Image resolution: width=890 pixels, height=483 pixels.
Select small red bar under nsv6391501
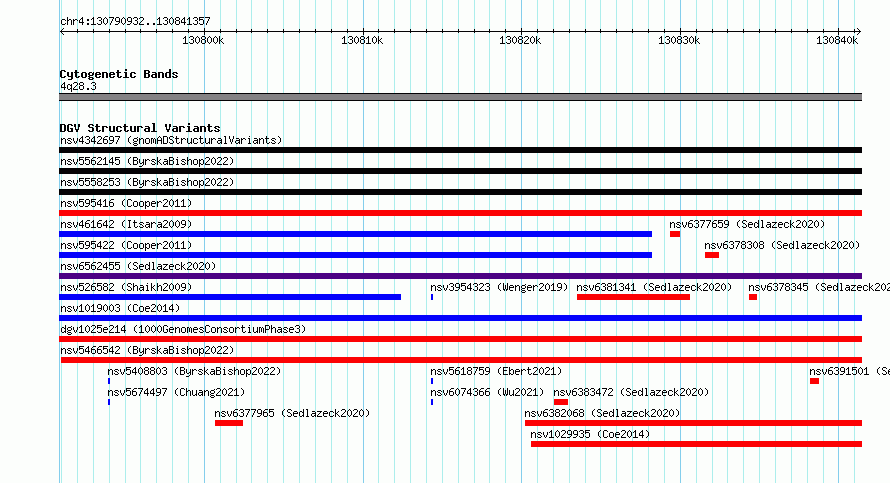point(815,381)
